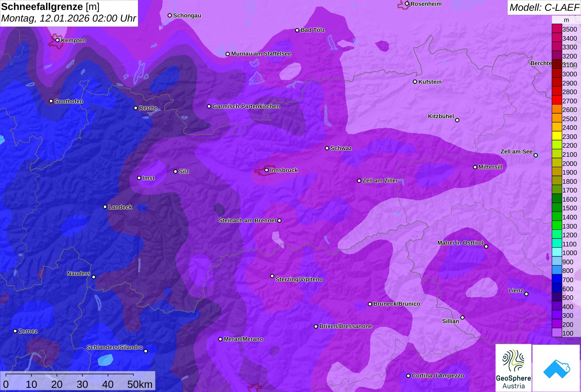Click the 3500 m legend color swatch
The height and width of the screenshot is (392, 581).
point(557,29)
